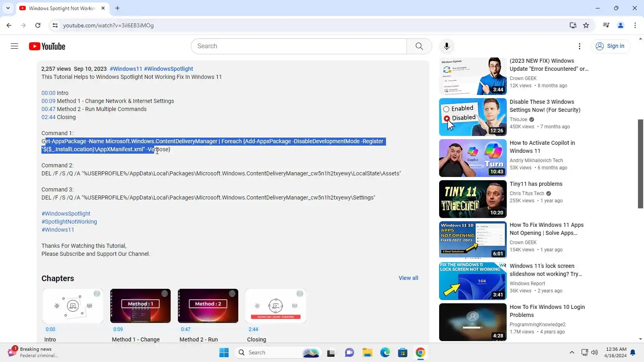This screenshot has height=362, width=644.
Task: Close the Windows Spotlight tab
Action: (103, 8)
